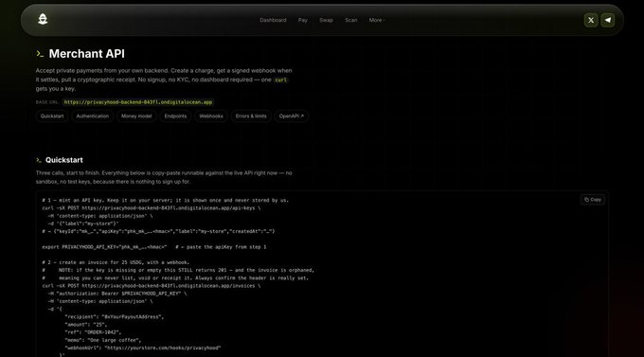Screen dimensions: 644x357
Task: Select the Scan nav item
Action: point(350,20)
